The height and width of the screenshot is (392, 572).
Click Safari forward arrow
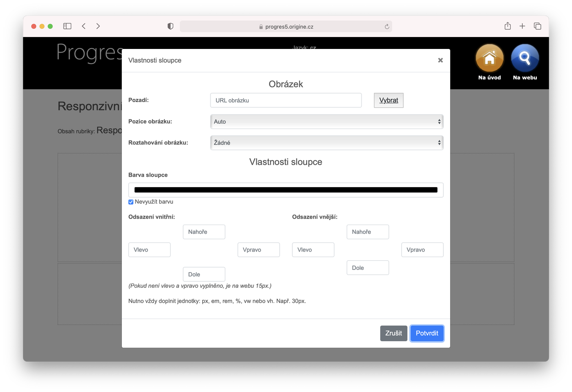pos(98,26)
